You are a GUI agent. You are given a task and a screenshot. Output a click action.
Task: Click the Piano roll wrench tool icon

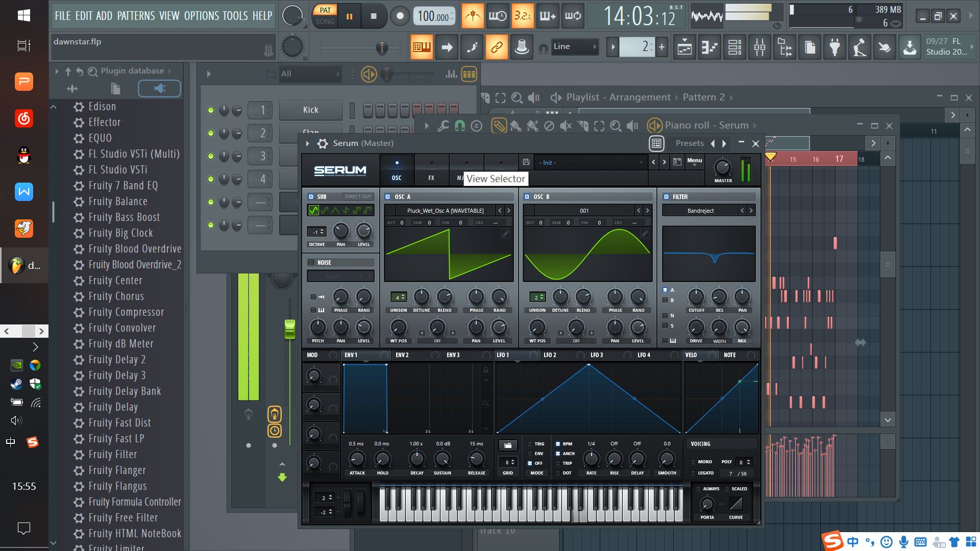[x=443, y=126]
